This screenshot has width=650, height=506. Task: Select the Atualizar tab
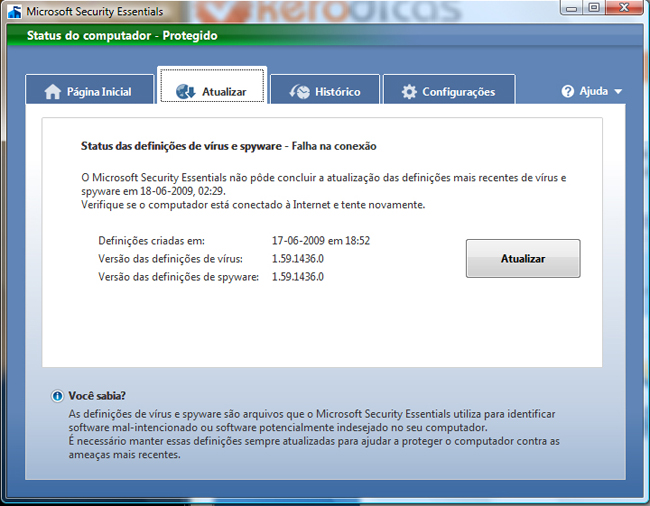(212, 86)
